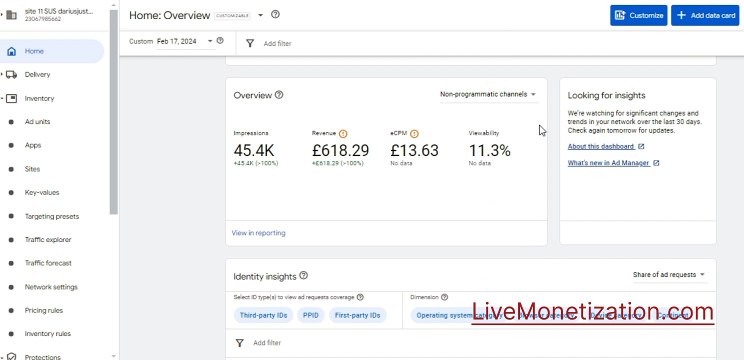Open What's new in Ad Manager link

[608, 163]
